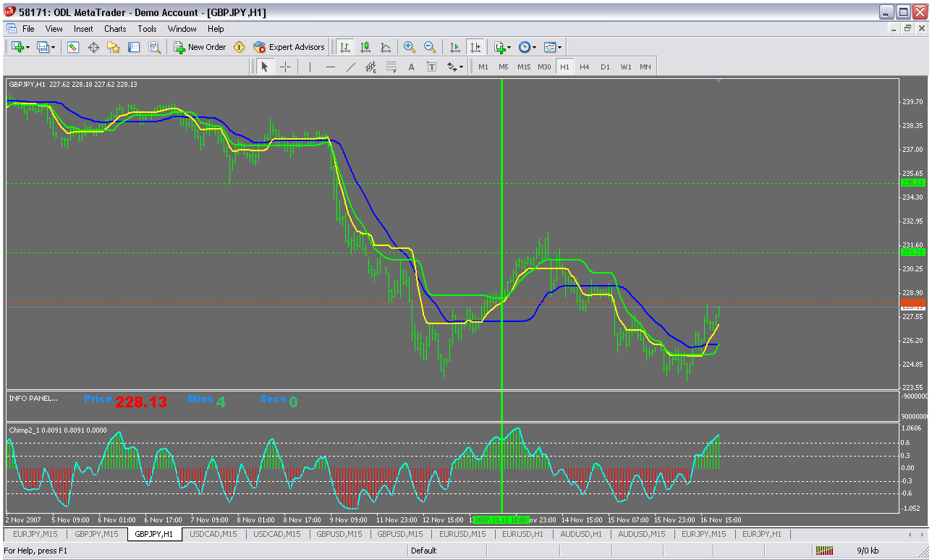The width and height of the screenshot is (932, 560).
Task: Switch to M15 timeframe
Action: coord(524,67)
